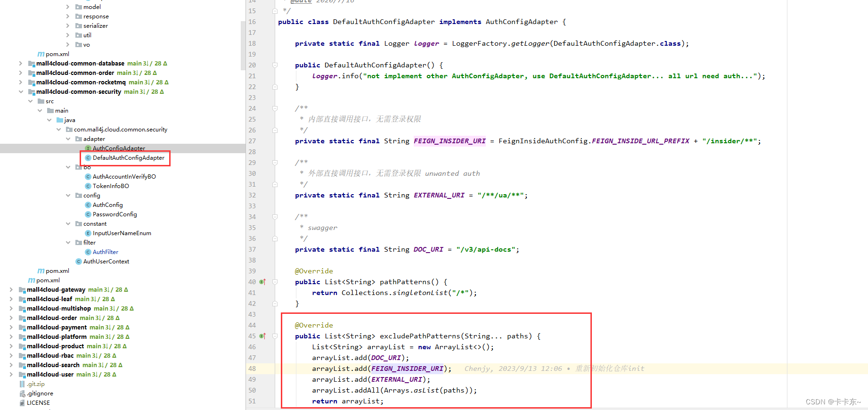Fold the constructor at line 20
Image resolution: width=868 pixels, height=410 pixels.
pyautogui.click(x=275, y=65)
